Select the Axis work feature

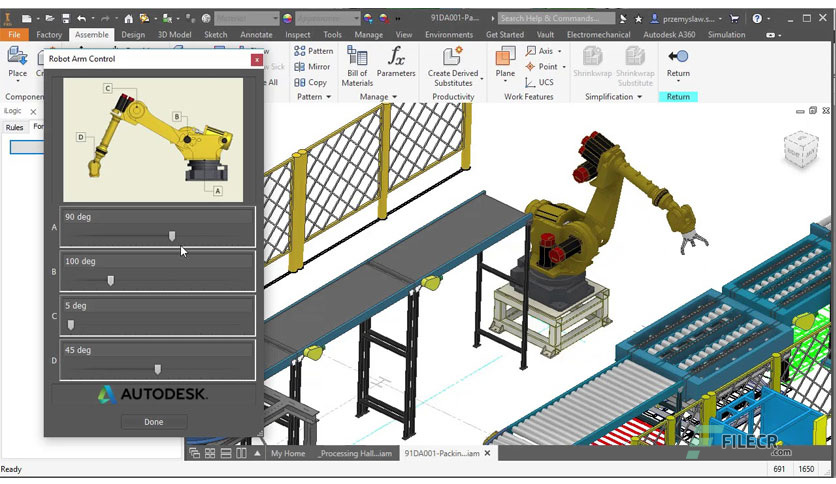(x=540, y=51)
